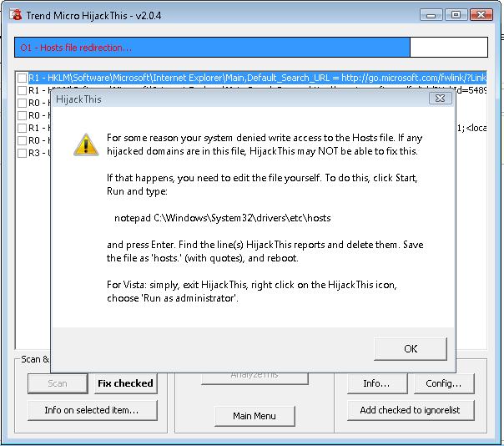
Task: Check the first R0 entry checkbox
Action: click(x=23, y=103)
